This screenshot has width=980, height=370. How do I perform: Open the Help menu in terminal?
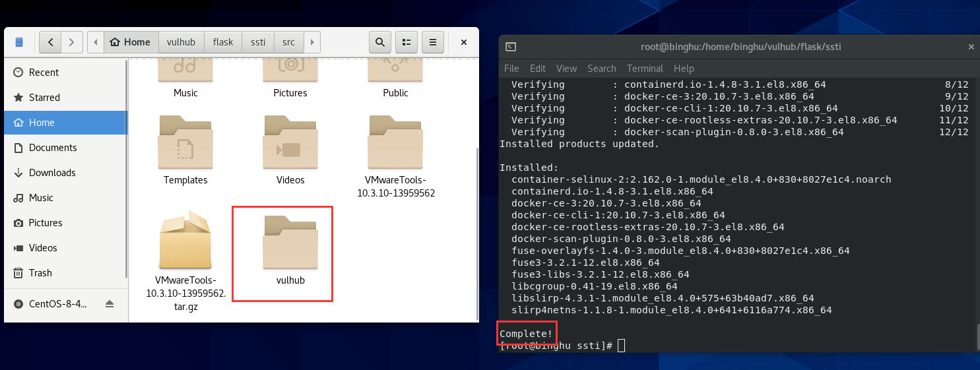[684, 69]
